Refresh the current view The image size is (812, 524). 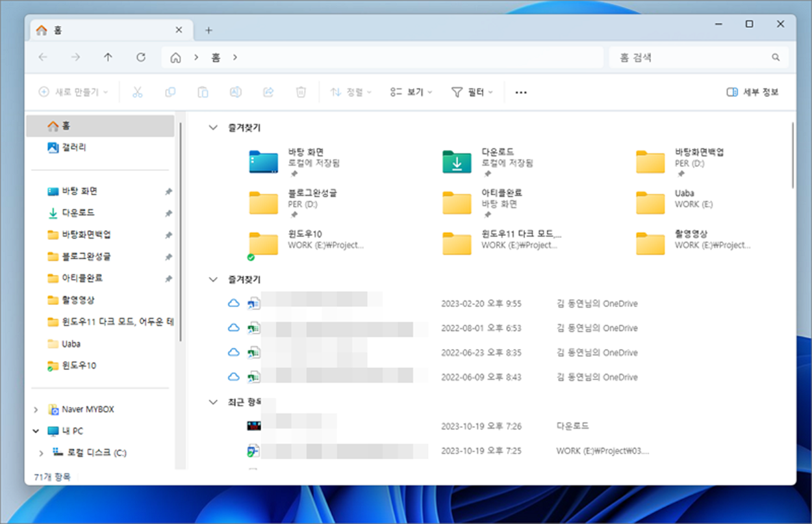click(x=140, y=57)
